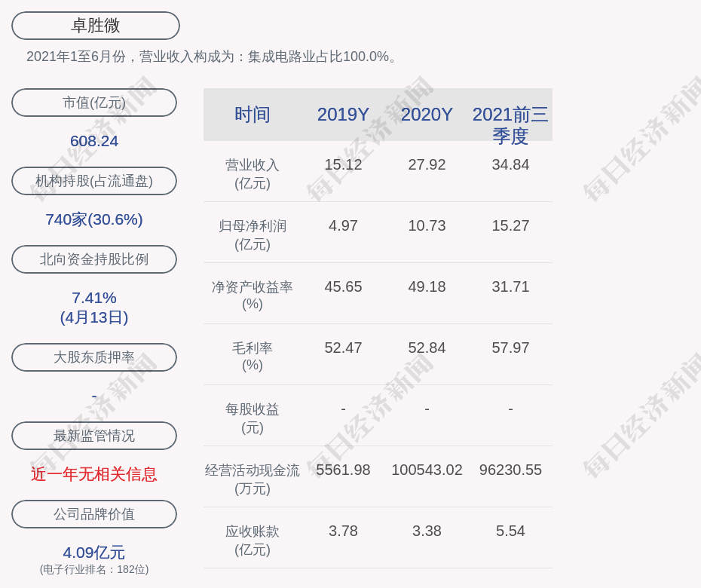
Task: Open the 最新监管情况 label pill
Action: 94,436
